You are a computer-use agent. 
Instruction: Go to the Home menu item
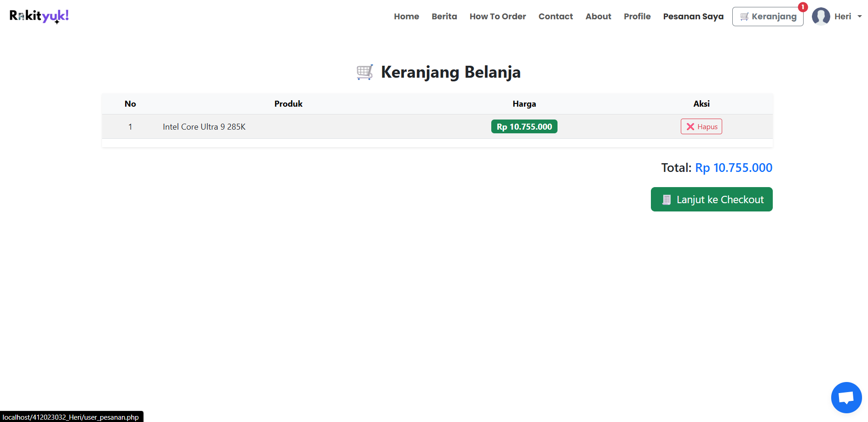(406, 17)
